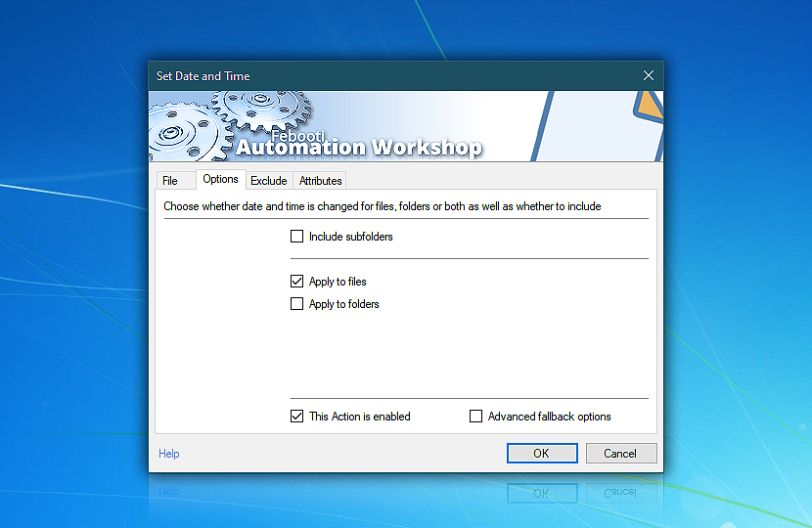Viewport: 812px width, 528px height.
Task: Uncheck the Apply to files option
Action: pos(297,282)
